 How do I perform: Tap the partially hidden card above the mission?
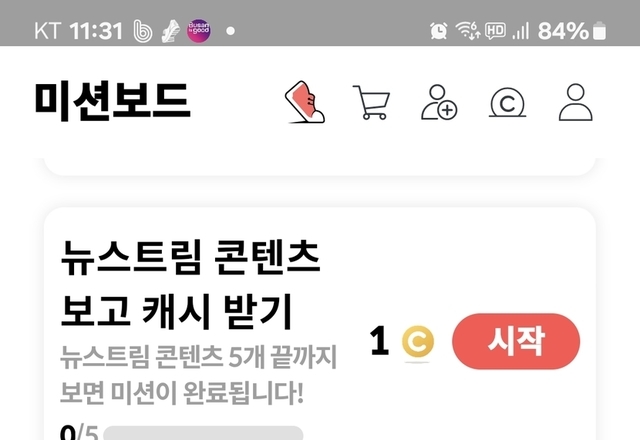click(x=320, y=167)
